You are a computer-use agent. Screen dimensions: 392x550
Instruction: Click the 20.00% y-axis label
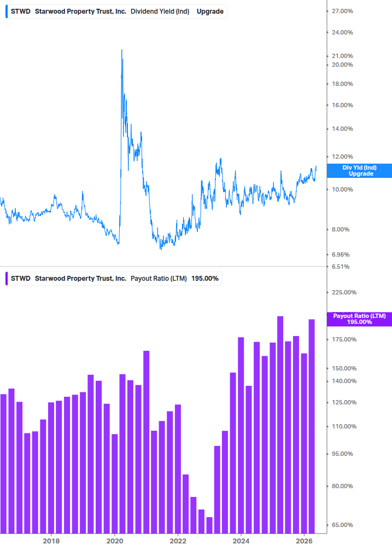(342, 65)
